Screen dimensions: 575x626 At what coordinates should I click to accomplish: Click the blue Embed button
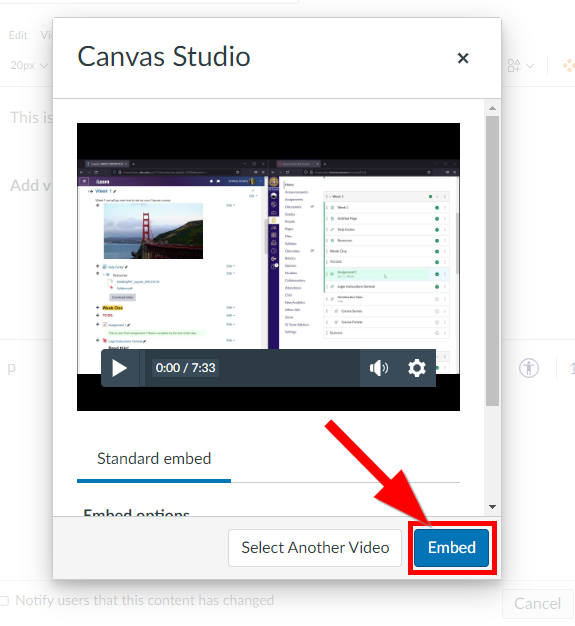[x=451, y=547]
